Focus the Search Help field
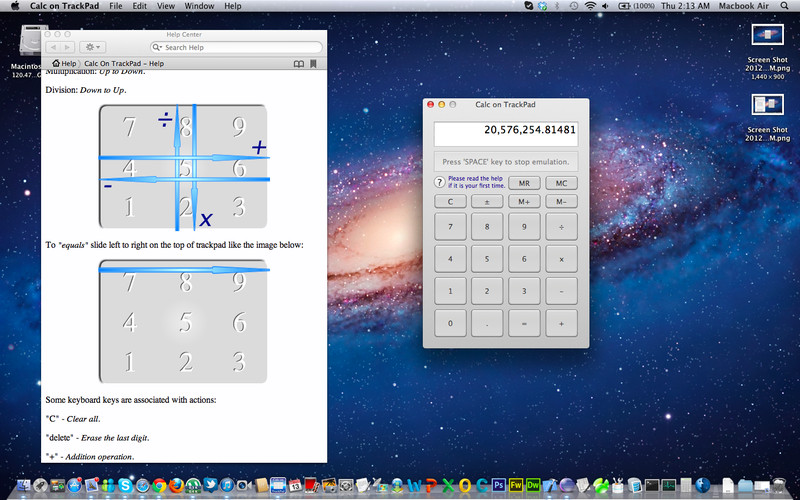 click(x=236, y=47)
